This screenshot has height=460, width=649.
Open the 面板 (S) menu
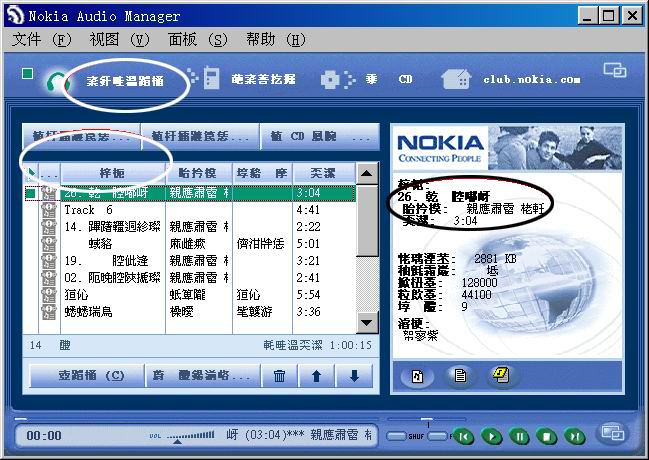(198, 40)
